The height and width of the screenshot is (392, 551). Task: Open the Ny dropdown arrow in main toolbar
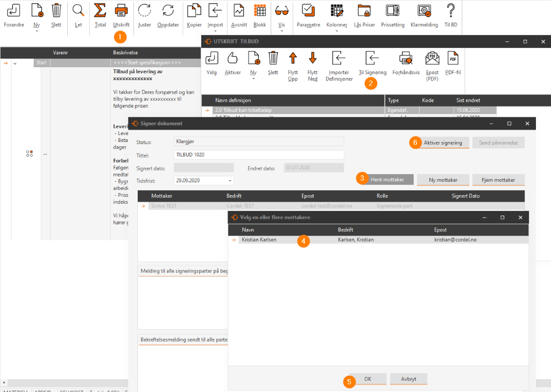(x=37, y=31)
